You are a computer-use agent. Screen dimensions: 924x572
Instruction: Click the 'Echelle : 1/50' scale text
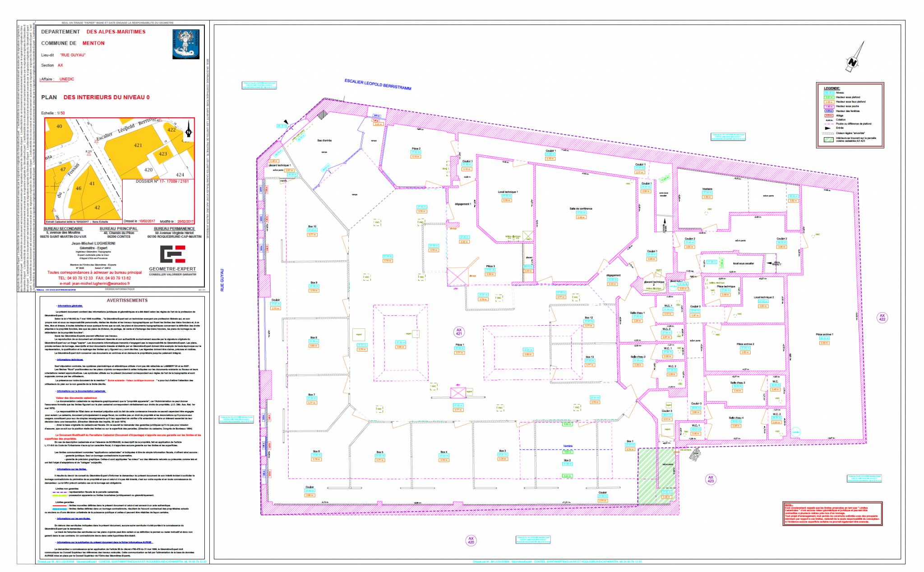pos(53,113)
